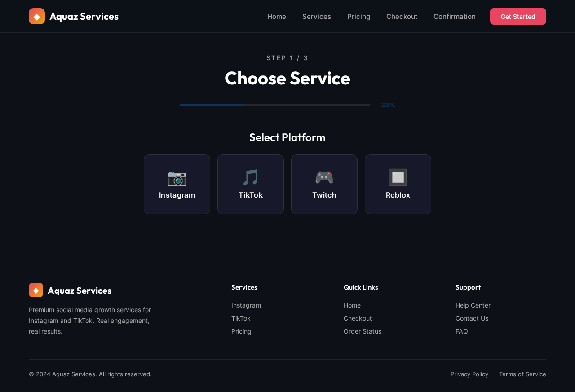Click the 'STEP 1 / 3' label
Viewport: 575px width, 392px height.
tap(287, 58)
